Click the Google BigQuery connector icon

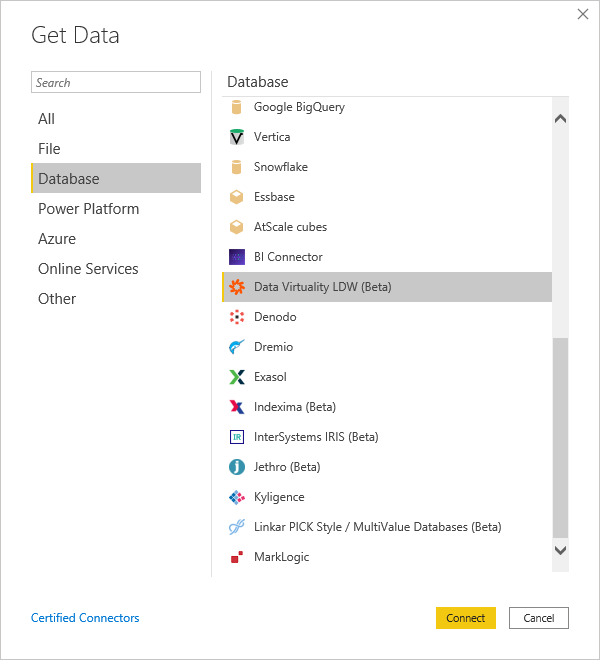click(237, 107)
